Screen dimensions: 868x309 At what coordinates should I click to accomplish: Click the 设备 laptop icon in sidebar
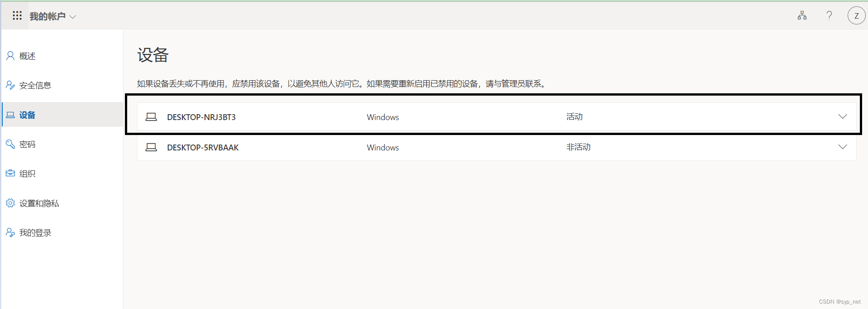click(10, 115)
